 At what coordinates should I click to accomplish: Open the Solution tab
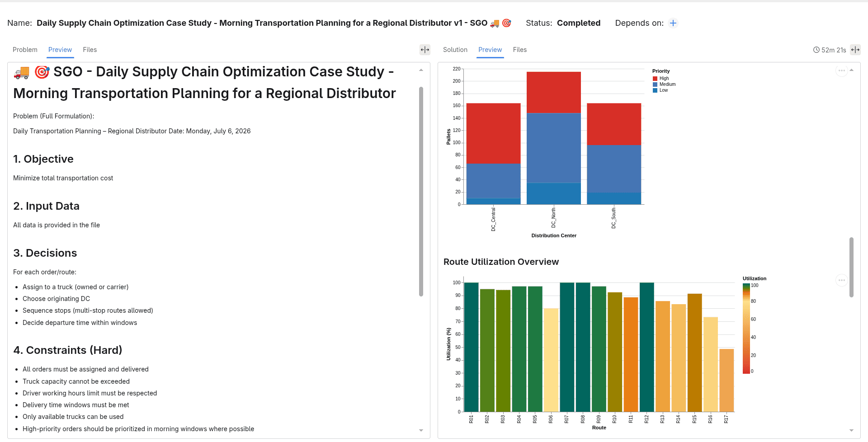(x=455, y=50)
